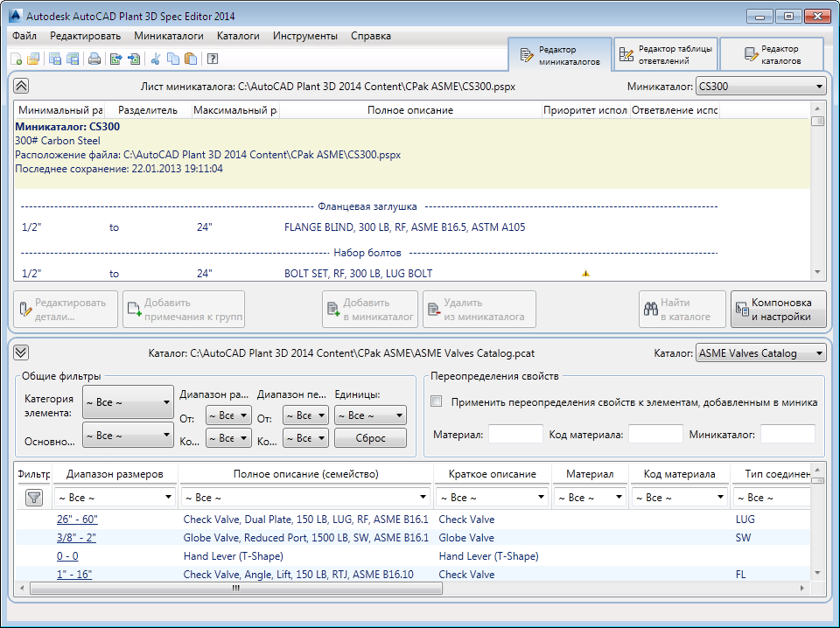
Task: Open the Категория элемента dropdown
Action: click(128, 402)
